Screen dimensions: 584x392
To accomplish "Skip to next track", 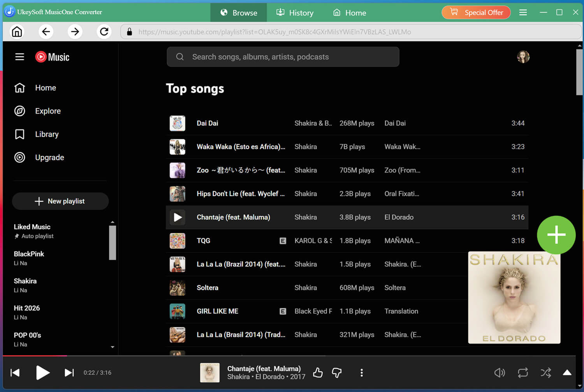I will pyautogui.click(x=69, y=373).
